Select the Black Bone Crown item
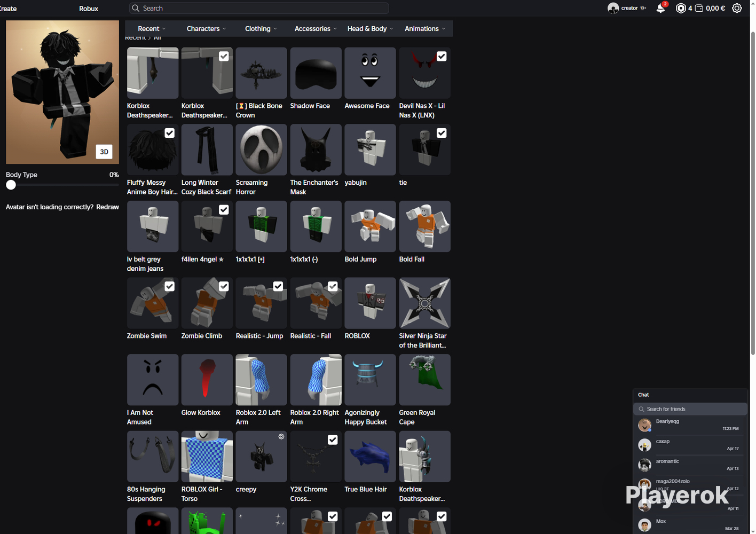 point(261,73)
